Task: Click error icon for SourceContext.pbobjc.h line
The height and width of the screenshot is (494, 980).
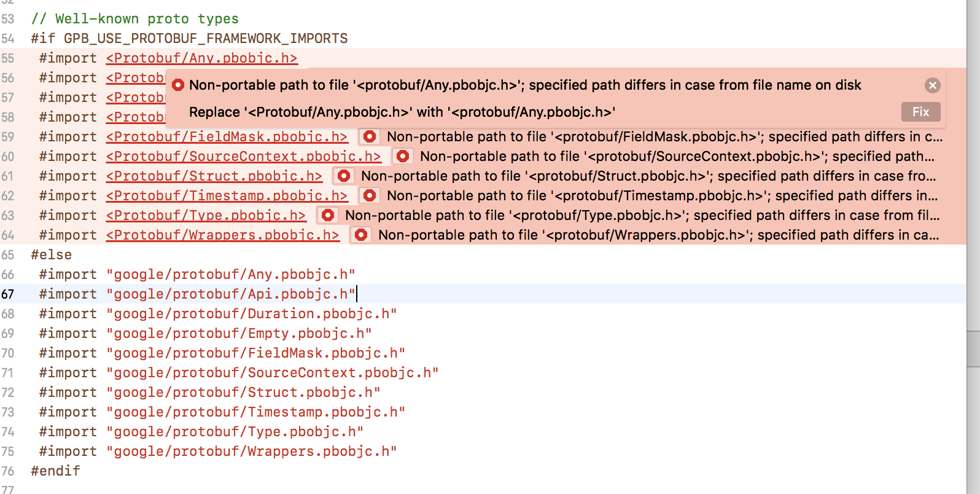Action: pos(403,156)
